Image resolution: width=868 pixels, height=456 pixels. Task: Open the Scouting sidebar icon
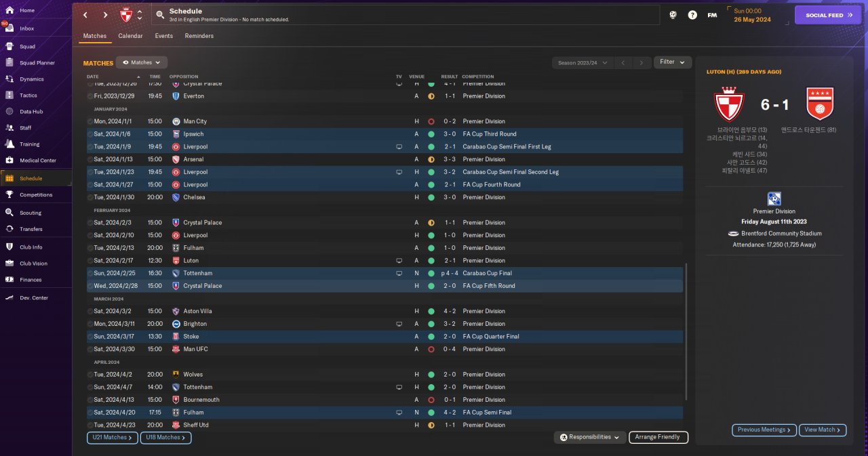9,213
